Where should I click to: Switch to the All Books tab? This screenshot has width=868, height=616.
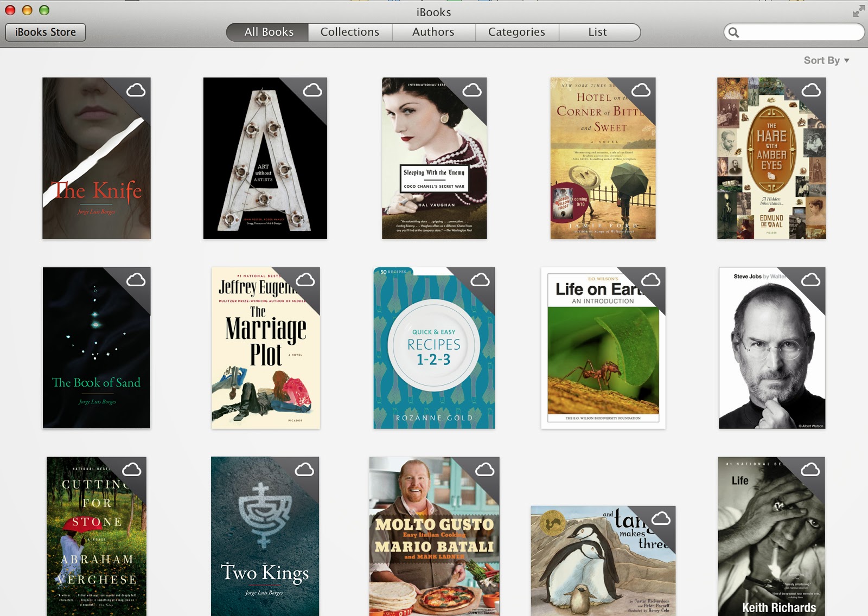pyautogui.click(x=267, y=32)
